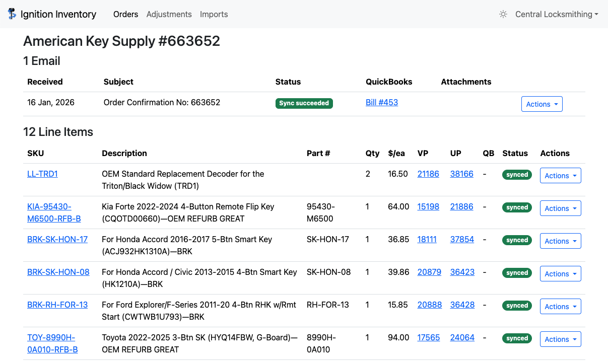
Task: Open the Adjustments nav item
Action: [169, 15]
